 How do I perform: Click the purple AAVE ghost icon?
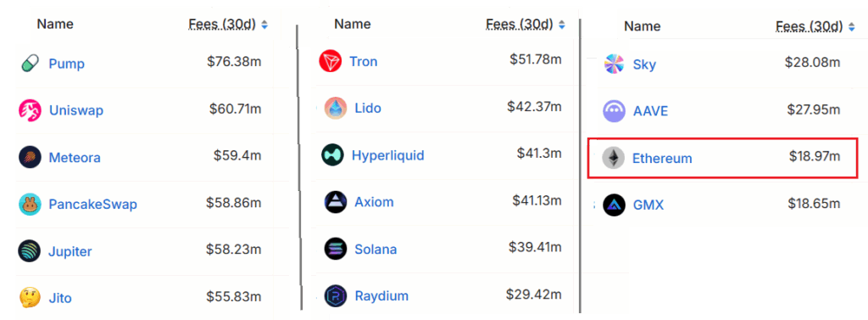click(614, 111)
